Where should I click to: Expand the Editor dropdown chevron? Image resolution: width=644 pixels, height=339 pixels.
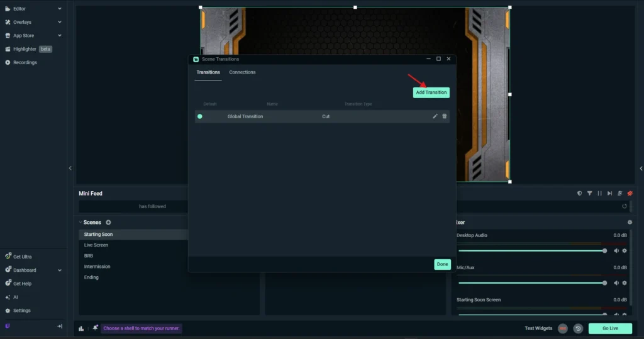coord(60,9)
